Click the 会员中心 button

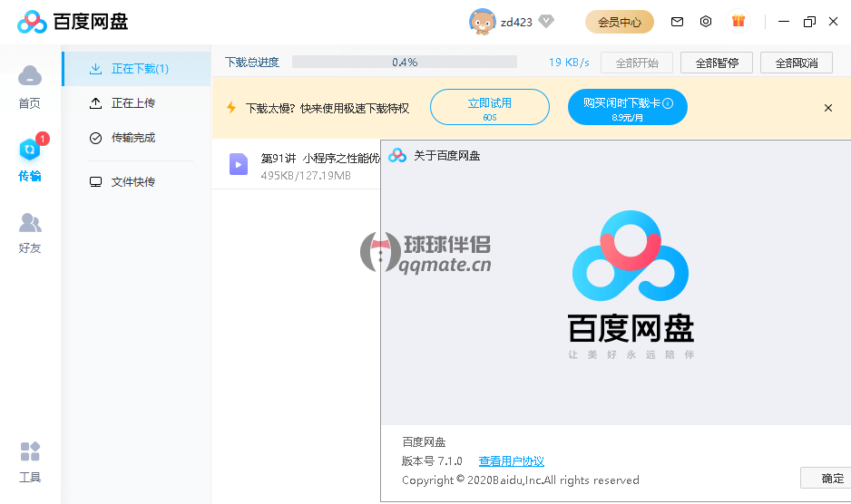click(x=620, y=22)
